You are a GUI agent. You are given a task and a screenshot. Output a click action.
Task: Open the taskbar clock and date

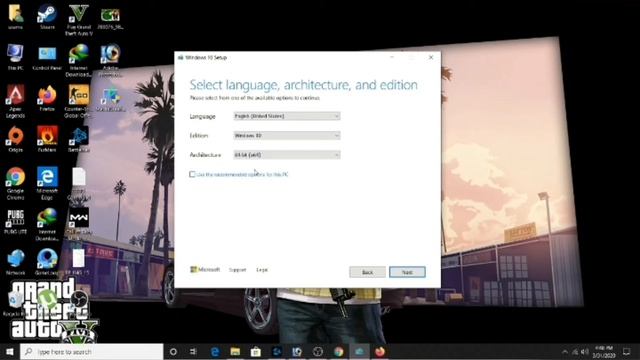[x=604, y=351]
